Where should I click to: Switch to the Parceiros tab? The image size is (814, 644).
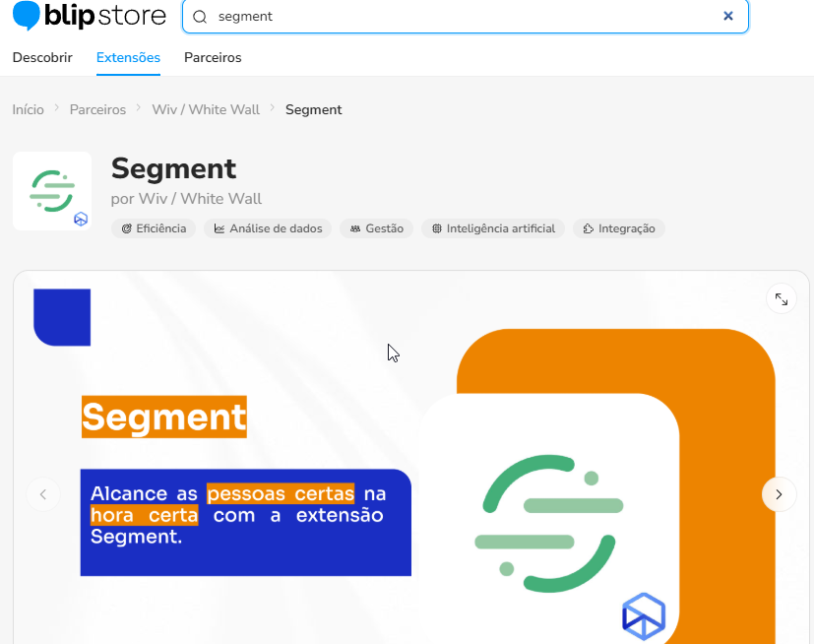[x=213, y=57]
